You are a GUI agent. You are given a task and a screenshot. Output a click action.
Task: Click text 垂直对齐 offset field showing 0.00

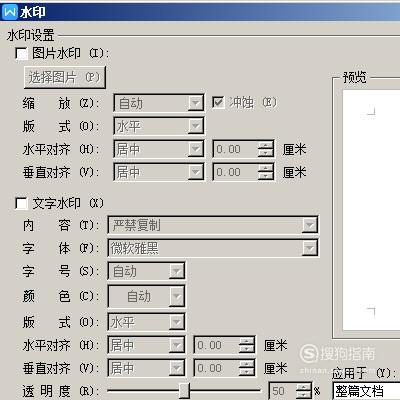[x=217, y=368]
